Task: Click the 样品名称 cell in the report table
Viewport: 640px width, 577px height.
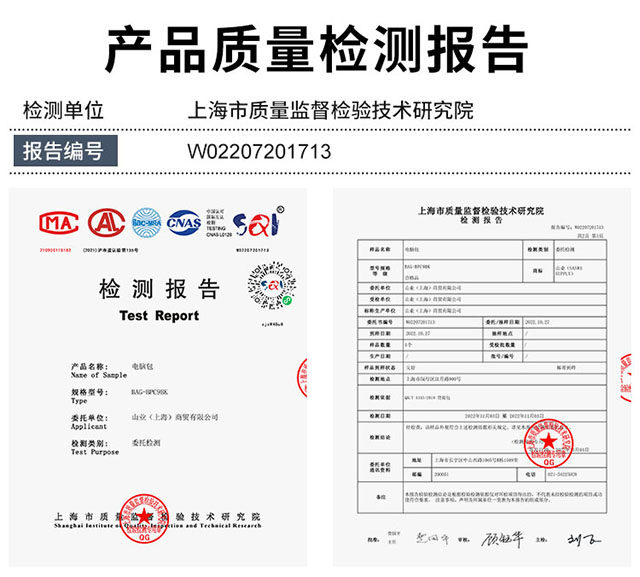Action: pos(380,249)
